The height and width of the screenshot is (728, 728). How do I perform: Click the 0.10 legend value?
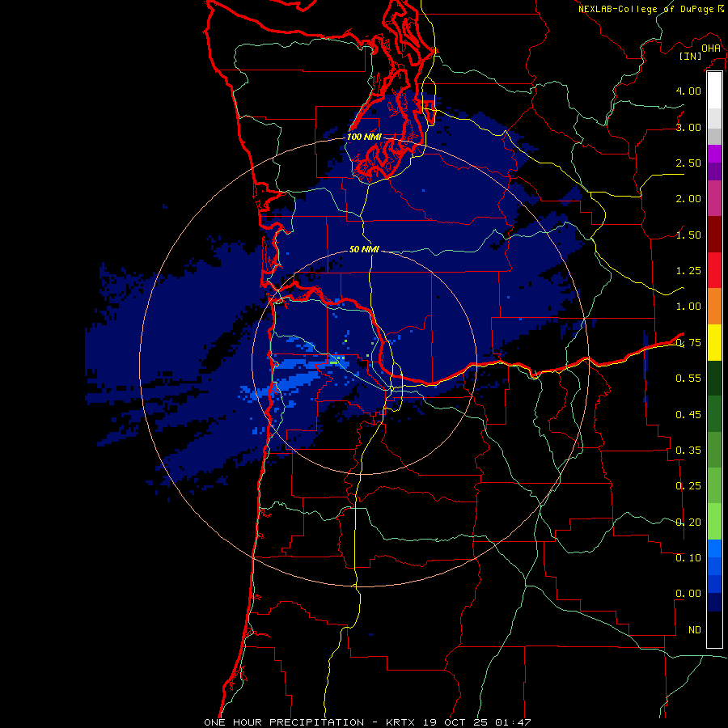click(x=688, y=558)
